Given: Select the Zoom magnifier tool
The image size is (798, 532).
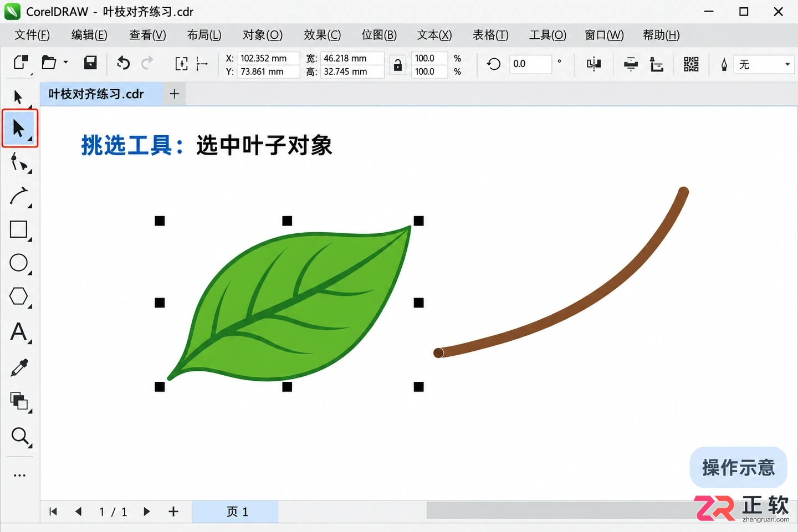Looking at the screenshot, I should tap(21, 437).
